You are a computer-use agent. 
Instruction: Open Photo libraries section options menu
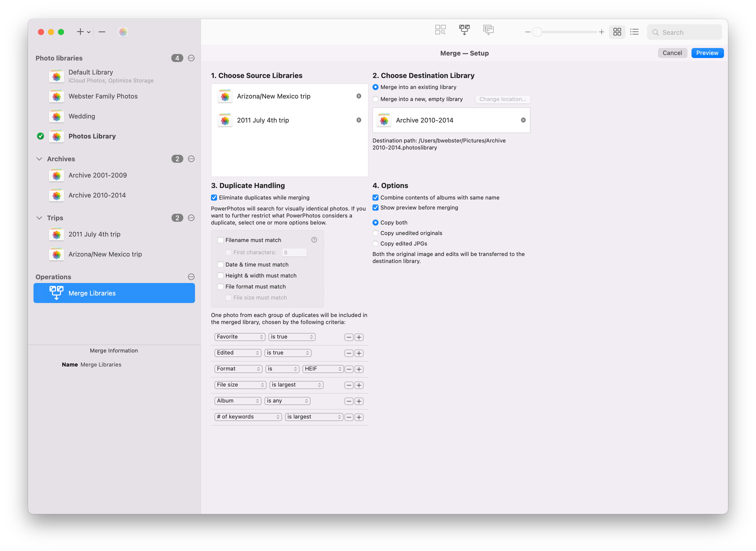point(191,58)
